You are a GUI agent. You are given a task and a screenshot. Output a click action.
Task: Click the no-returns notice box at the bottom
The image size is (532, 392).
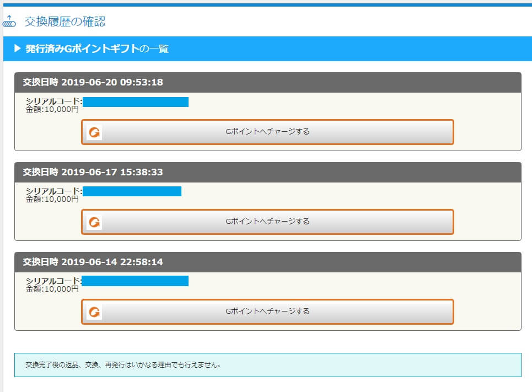point(267,365)
